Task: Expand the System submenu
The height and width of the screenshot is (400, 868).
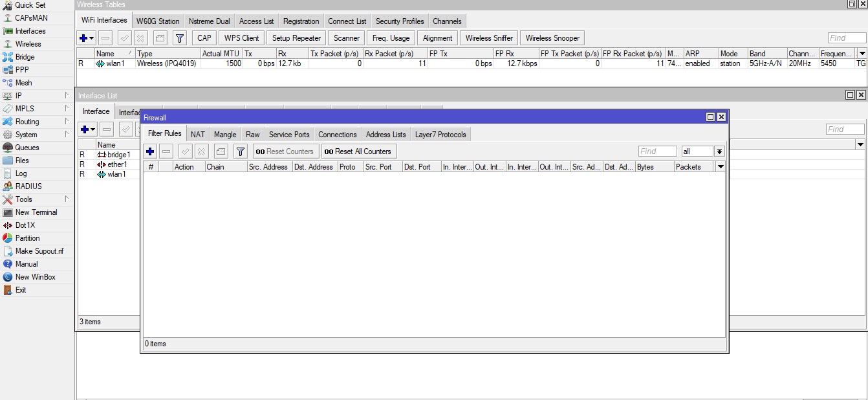Action: coord(36,135)
